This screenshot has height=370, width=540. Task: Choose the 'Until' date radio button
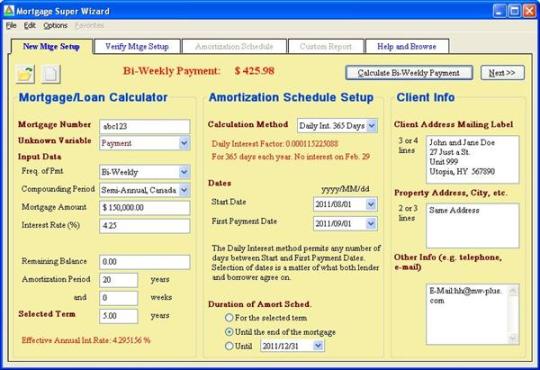229,346
